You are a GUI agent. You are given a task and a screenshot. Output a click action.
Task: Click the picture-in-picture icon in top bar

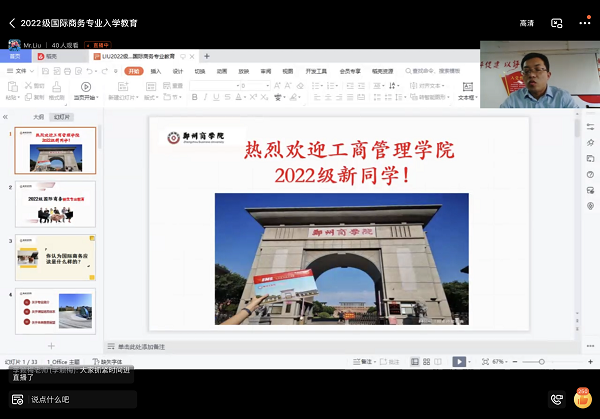coord(557,22)
